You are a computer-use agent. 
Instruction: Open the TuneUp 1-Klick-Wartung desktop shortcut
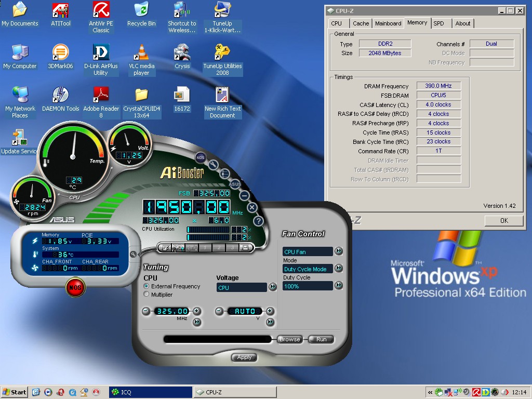[x=222, y=17]
